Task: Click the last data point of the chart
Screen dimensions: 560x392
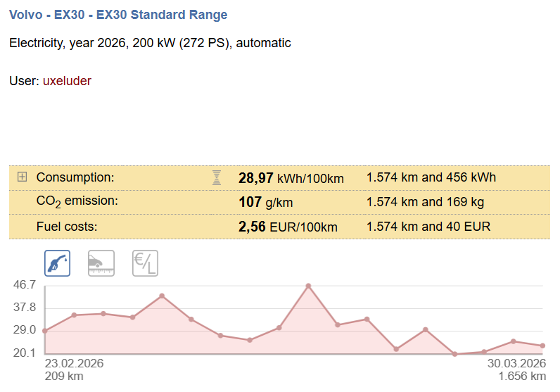Action: pos(542,346)
